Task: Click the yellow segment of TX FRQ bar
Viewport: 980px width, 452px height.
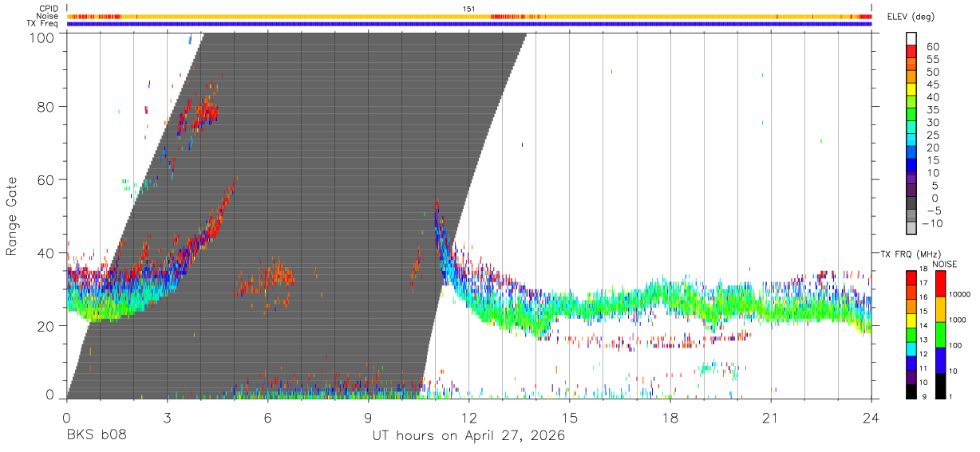Action: pyautogui.click(x=911, y=320)
